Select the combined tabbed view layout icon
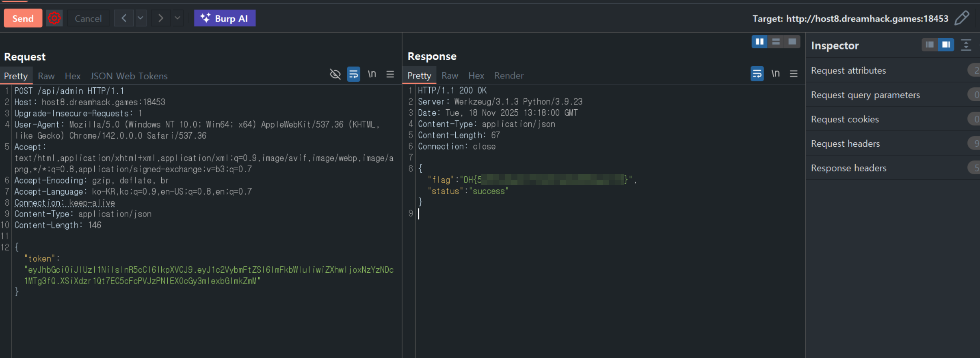 tap(792, 42)
